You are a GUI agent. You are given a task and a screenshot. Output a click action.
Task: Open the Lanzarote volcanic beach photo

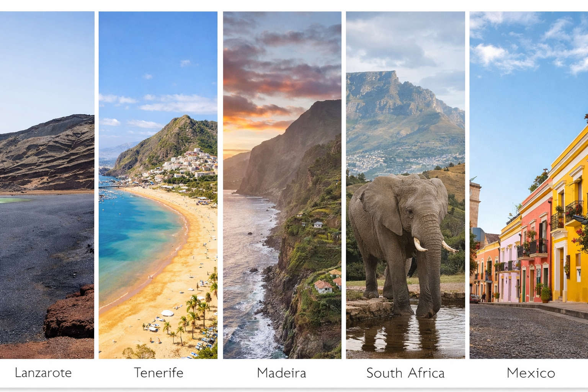coord(47,185)
